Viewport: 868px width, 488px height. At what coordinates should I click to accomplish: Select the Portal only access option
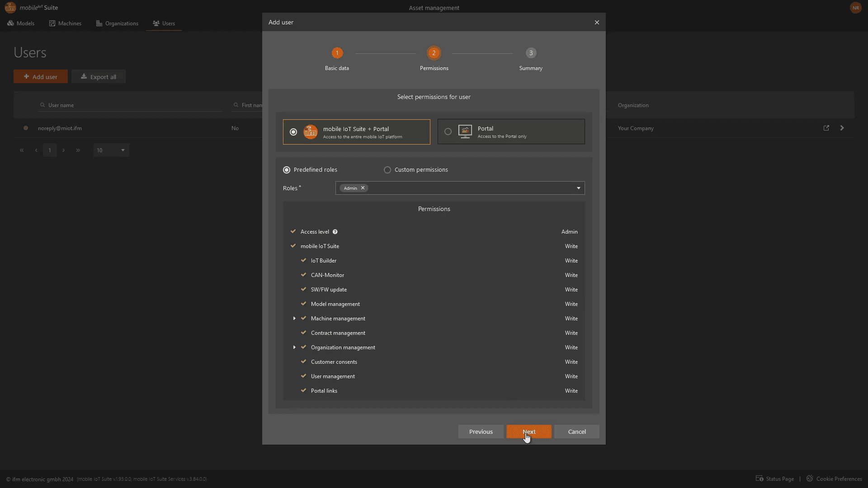(448, 131)
